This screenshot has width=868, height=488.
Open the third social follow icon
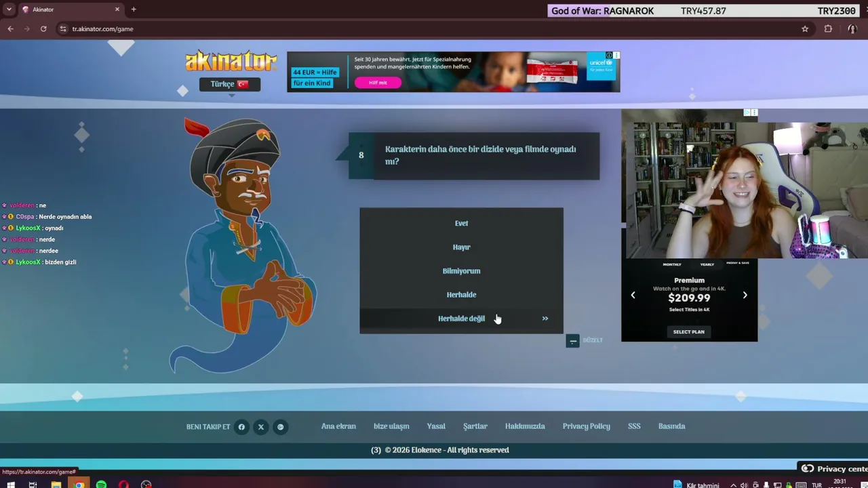280,427
